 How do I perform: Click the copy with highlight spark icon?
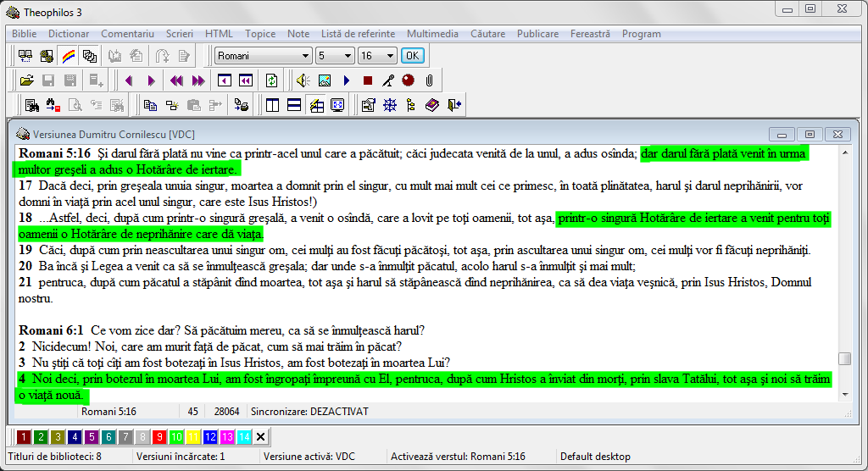point(172,105)
